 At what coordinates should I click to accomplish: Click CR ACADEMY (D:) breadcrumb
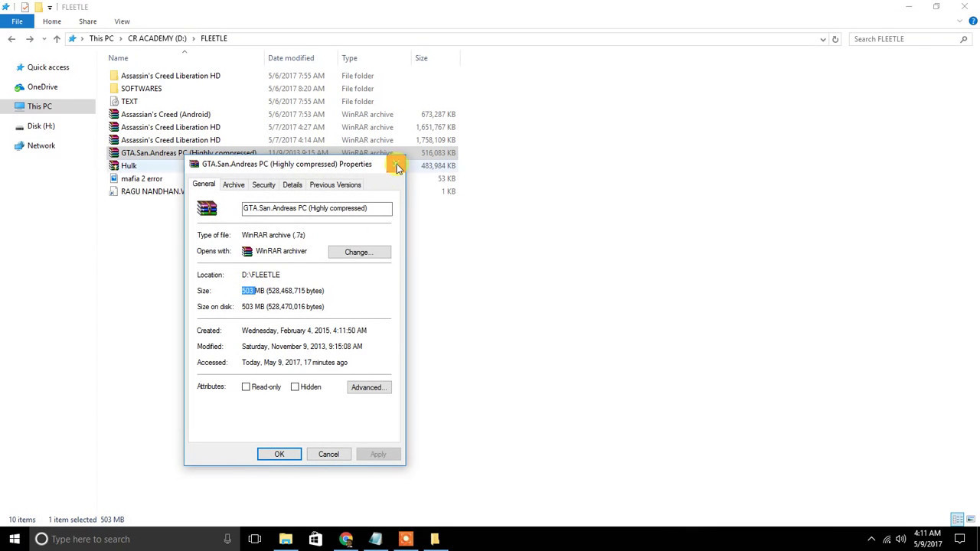coord(157,38)
